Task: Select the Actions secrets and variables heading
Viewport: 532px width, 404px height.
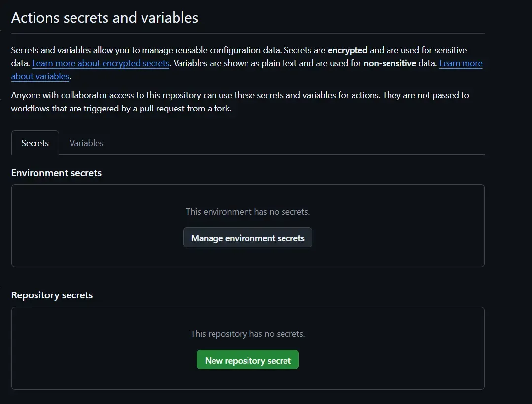Action: (x=105, y=18)
